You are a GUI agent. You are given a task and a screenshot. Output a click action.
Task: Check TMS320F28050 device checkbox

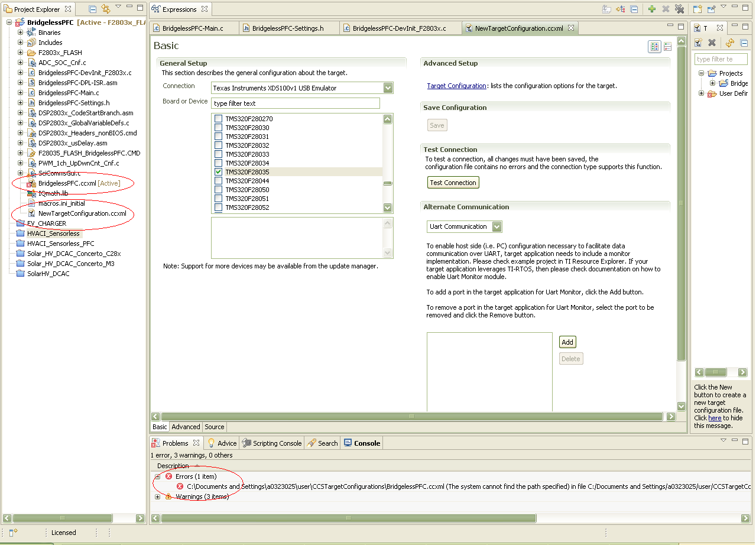(x=218, y=190)
